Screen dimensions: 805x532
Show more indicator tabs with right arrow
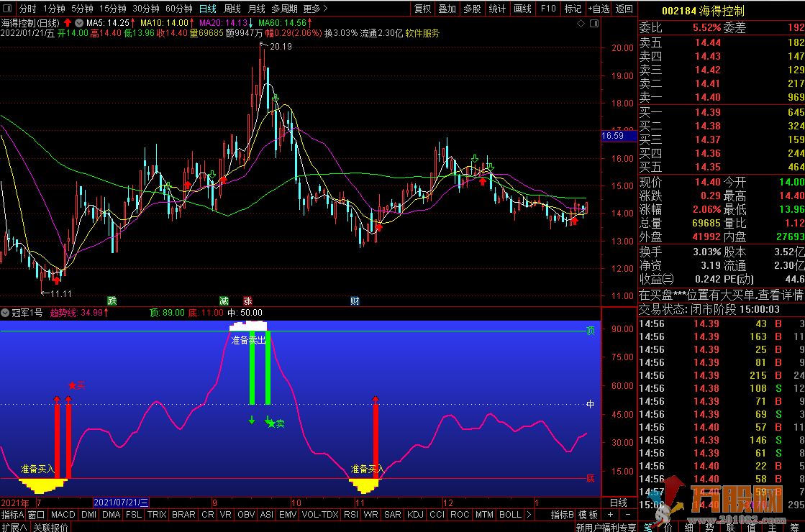tap(529, 515)
